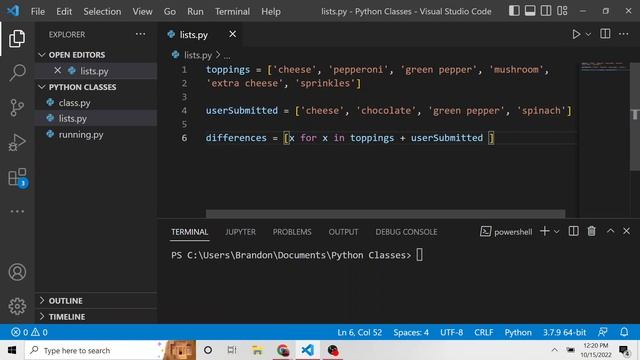Open the Selection menu
Screen dimensions: 640x360
[x=102, y=11]
